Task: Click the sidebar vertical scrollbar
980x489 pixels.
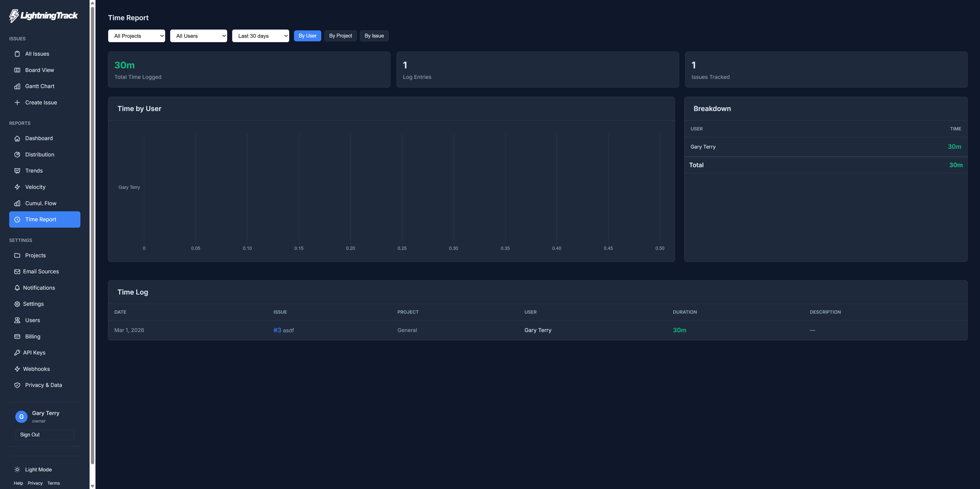Action: (x=92, y=243)
